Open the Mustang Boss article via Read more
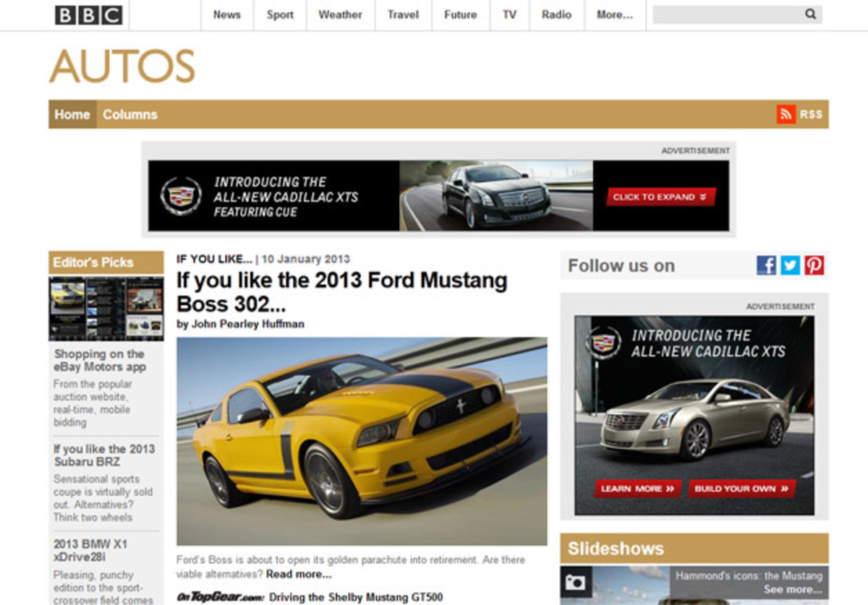This screenshot has height=605, width=868. pos(299,573)
